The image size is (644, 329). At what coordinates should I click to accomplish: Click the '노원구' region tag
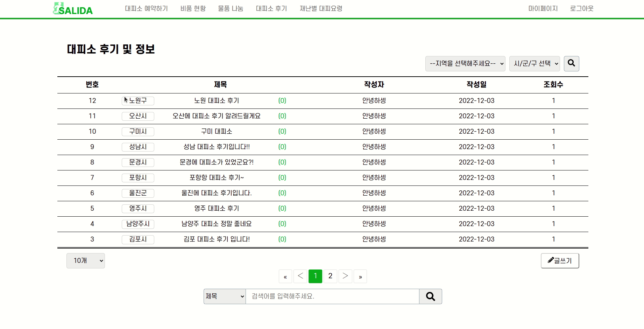(x=138, y=101)
